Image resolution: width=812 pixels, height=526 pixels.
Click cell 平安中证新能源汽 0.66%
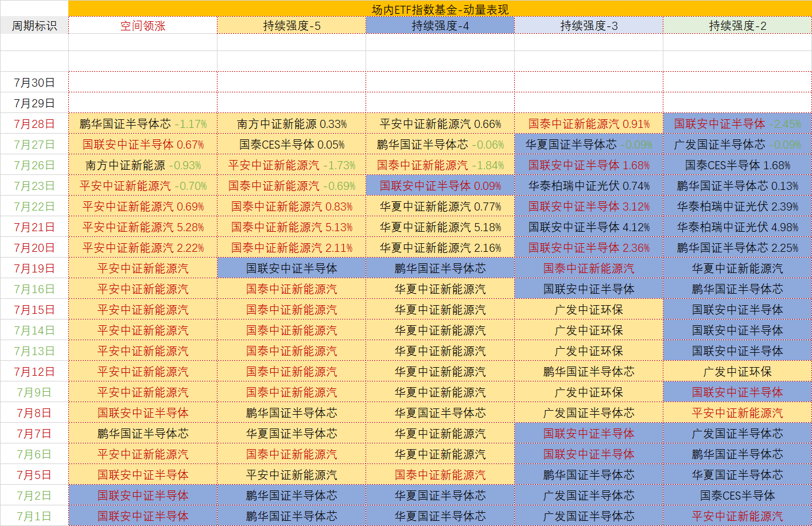pos(440,124)
